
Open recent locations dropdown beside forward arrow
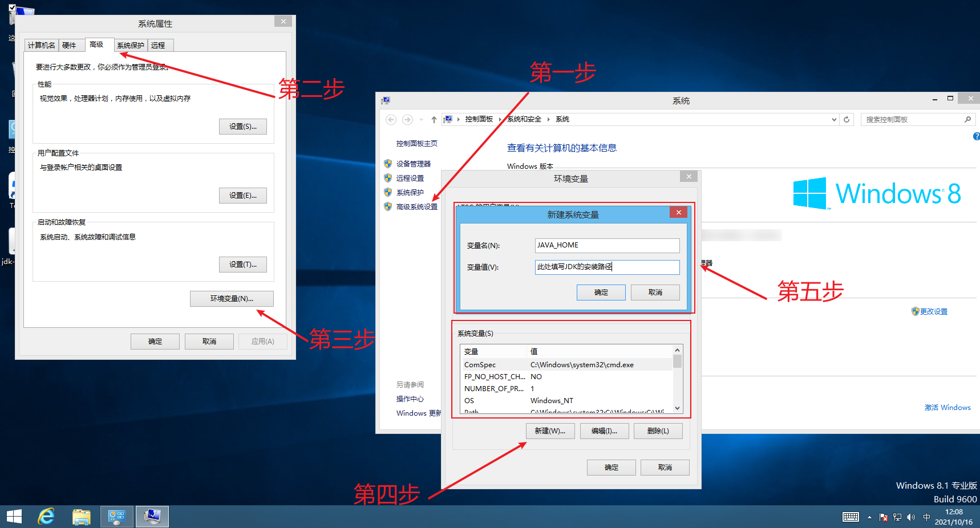click(421, 120)
